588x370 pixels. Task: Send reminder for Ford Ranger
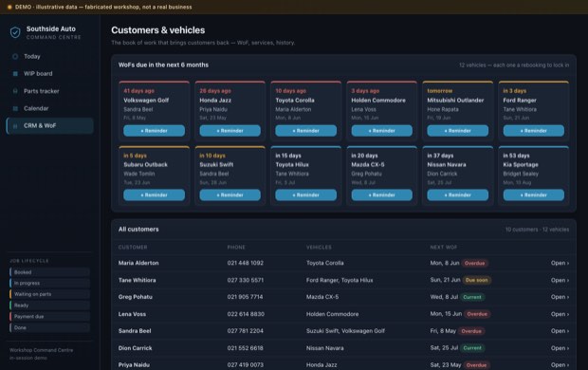pos(534,131)
